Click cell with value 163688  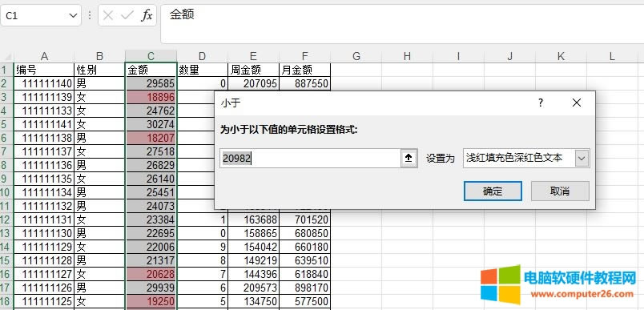coord(253,219)
